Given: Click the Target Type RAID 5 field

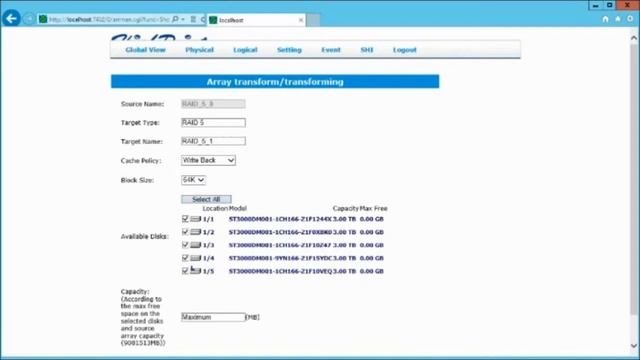Looking at the screenshot, I should pos(213,122).
